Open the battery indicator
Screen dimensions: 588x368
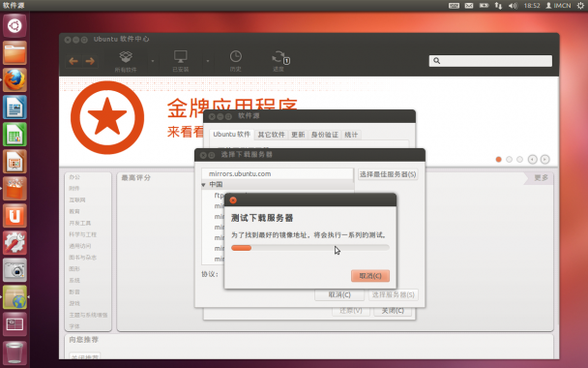(x=484, y=6)
